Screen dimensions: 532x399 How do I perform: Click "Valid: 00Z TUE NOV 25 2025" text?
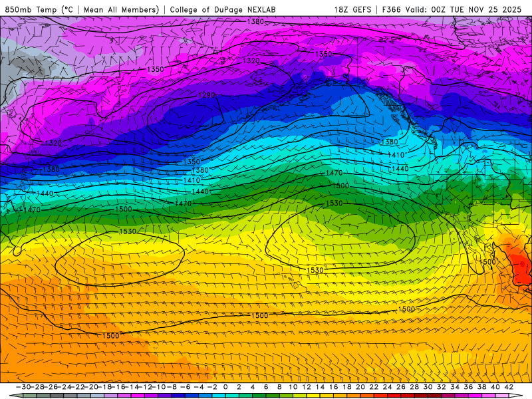coord(464,10)
